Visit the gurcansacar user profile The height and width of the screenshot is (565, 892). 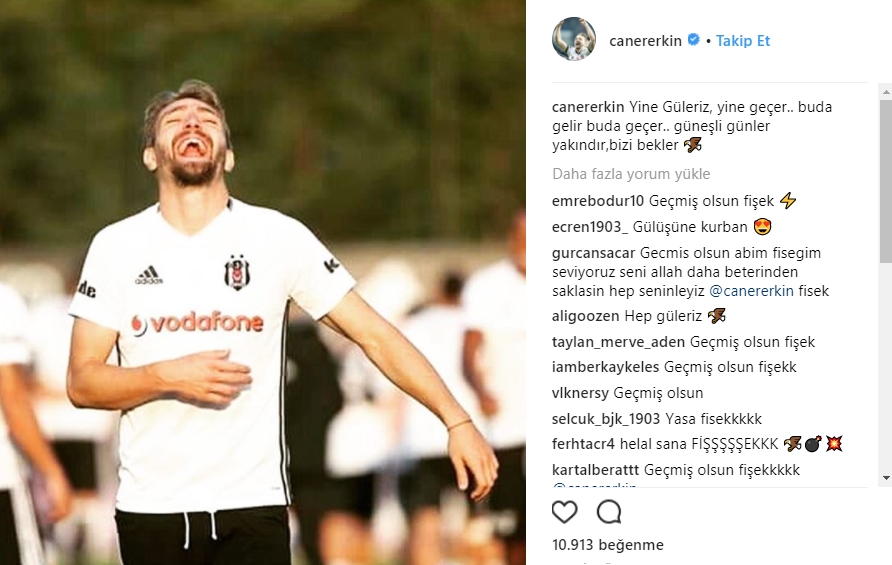click(x=593, y=253)
